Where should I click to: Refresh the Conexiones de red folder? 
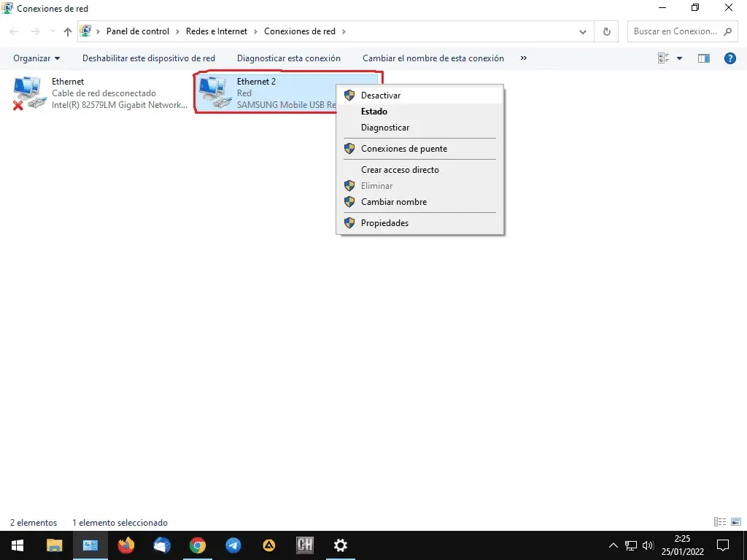(606, 31)
